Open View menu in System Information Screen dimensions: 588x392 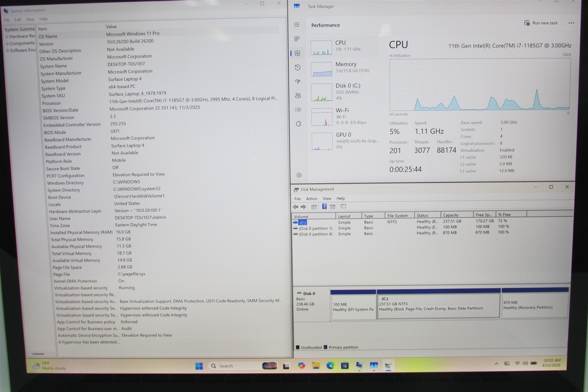(30, 19)
